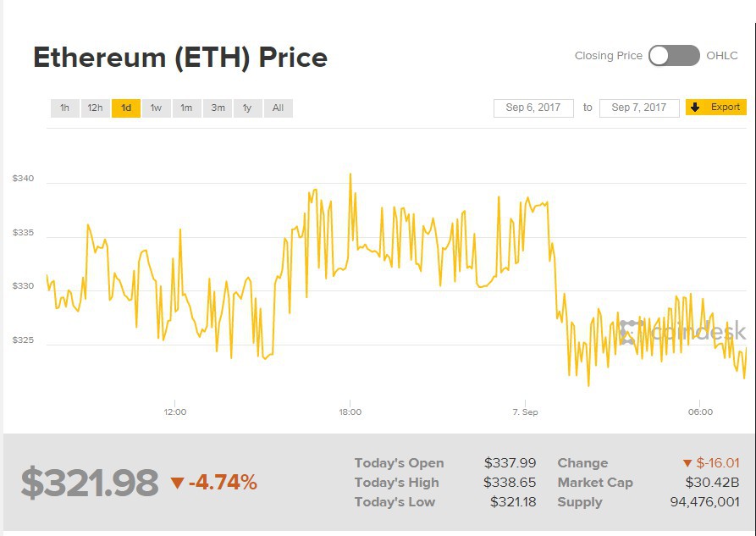The height and width of the screenshot is (536, 756).
Task: Click the highlighted 1d range toggle
Action: coord(125,108)
